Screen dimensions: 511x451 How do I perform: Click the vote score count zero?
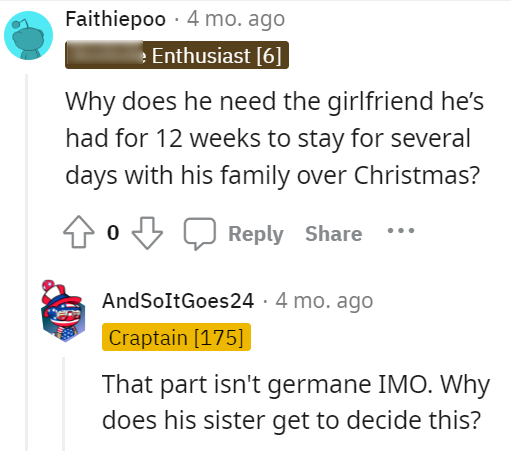tap(113, 233)
